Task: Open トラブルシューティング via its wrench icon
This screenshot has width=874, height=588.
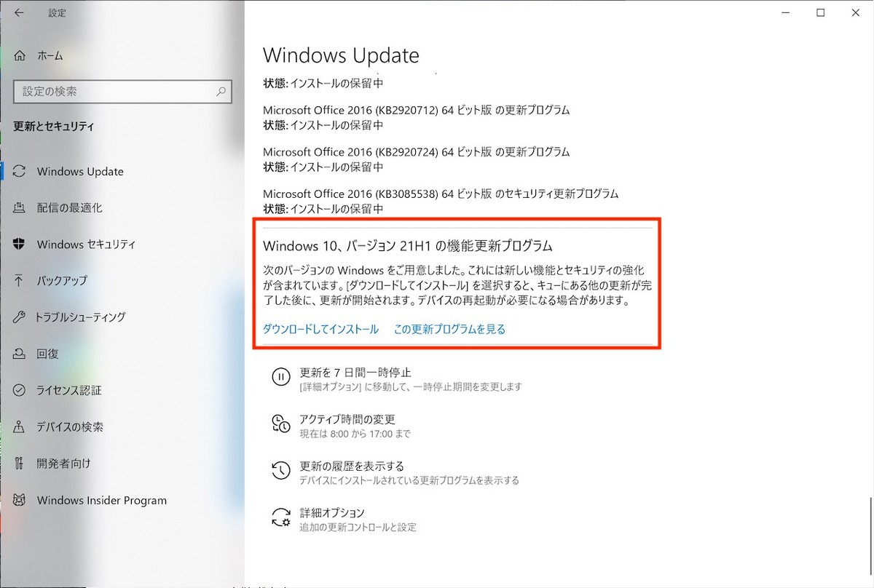Action: [20, 317]
